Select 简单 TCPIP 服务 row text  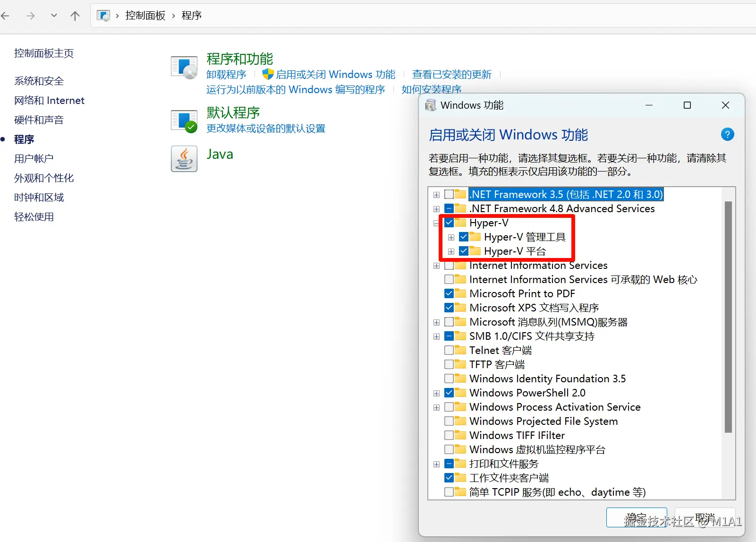[x=557, y=492]
